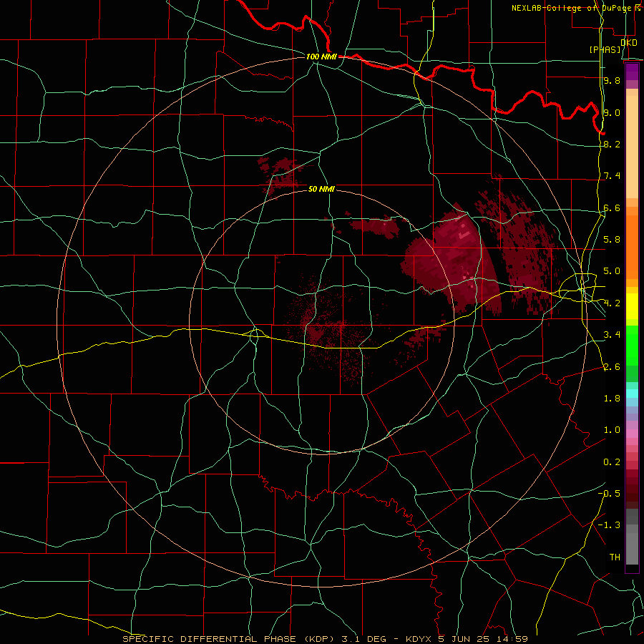Screen dimensions: 644x644
Task: Click the 3.4 scale label
Action: [x=612, y=334]
